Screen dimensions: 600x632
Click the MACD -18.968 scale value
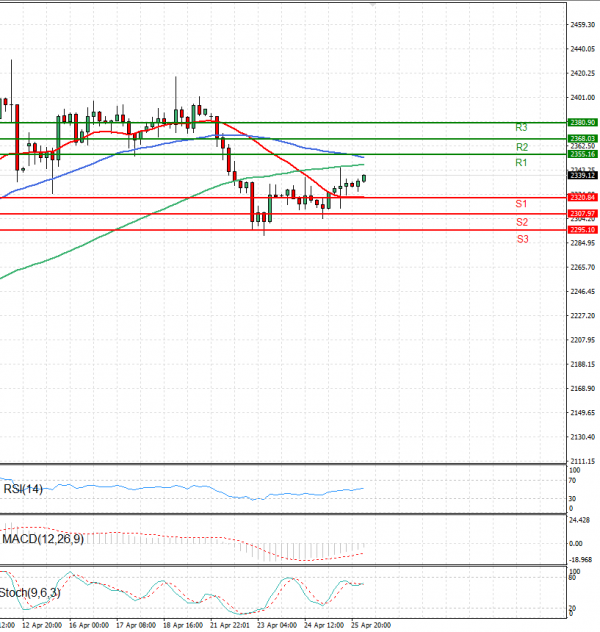[x=580, y=560]
